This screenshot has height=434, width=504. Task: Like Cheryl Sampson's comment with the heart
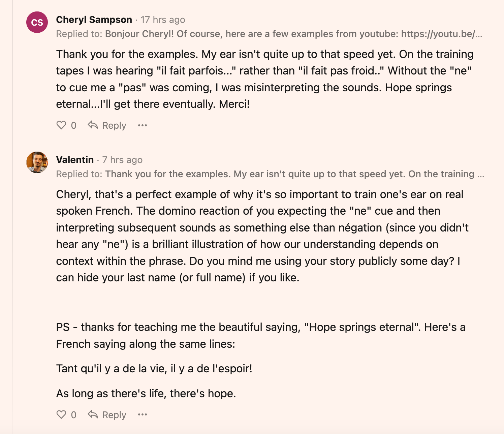(x=61, y=125)
